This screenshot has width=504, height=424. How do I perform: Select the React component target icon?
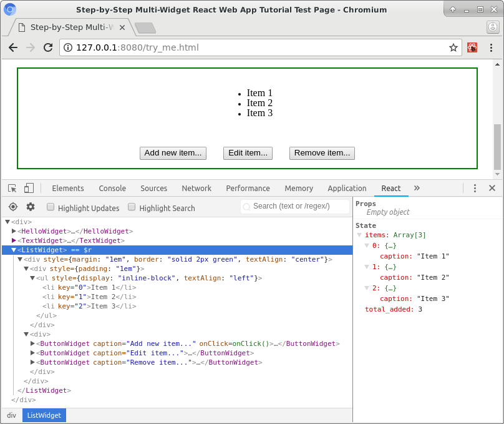pyautogui.click(x=13, y=207)
